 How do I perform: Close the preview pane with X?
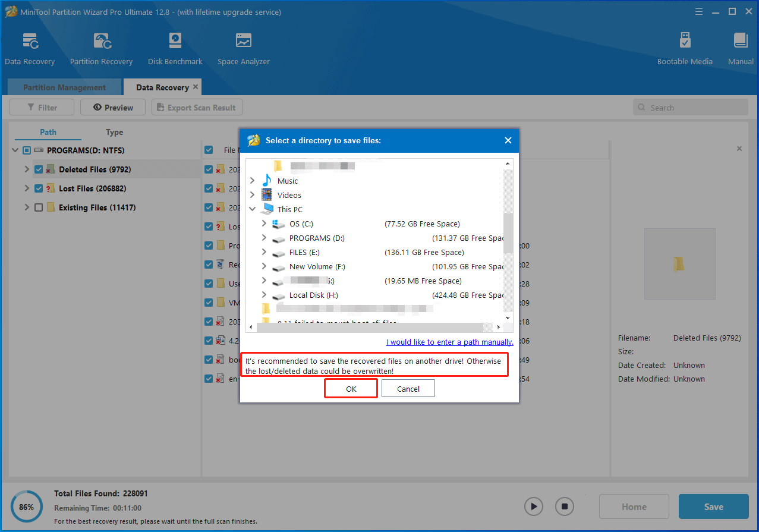739,149
